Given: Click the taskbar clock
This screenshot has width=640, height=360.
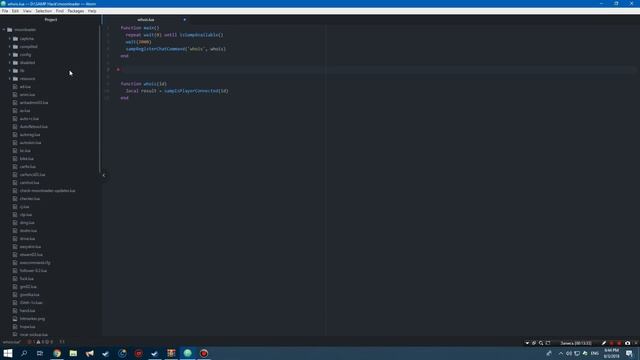Looking at the screenshot, I should 611,353.
